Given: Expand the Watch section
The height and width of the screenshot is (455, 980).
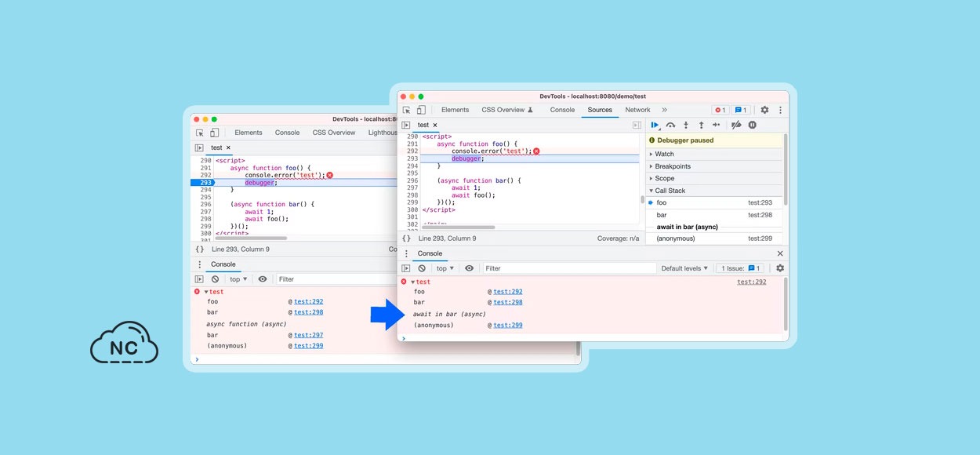Looking at the screenshot, I should (x=714, y=154).
